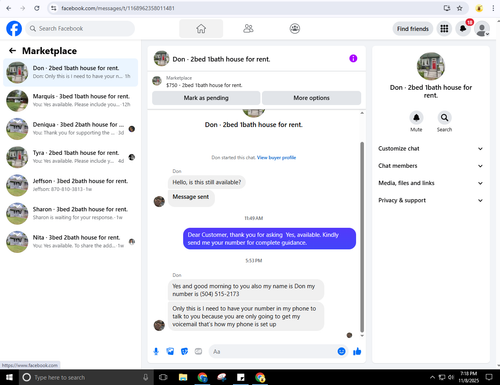The height and width of the screenshot is (385, 500).
Task: Click the $750 listing title in the chat header
Action: (x=204, y=85)
